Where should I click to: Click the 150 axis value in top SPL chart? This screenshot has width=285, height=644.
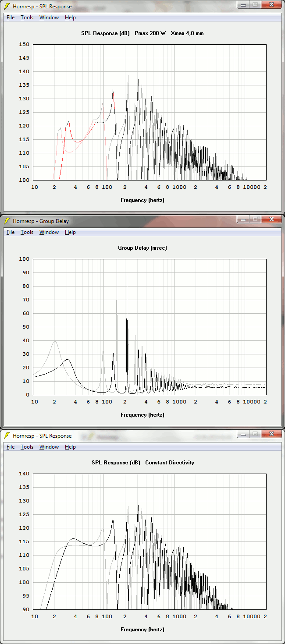(x=24, y=44)
